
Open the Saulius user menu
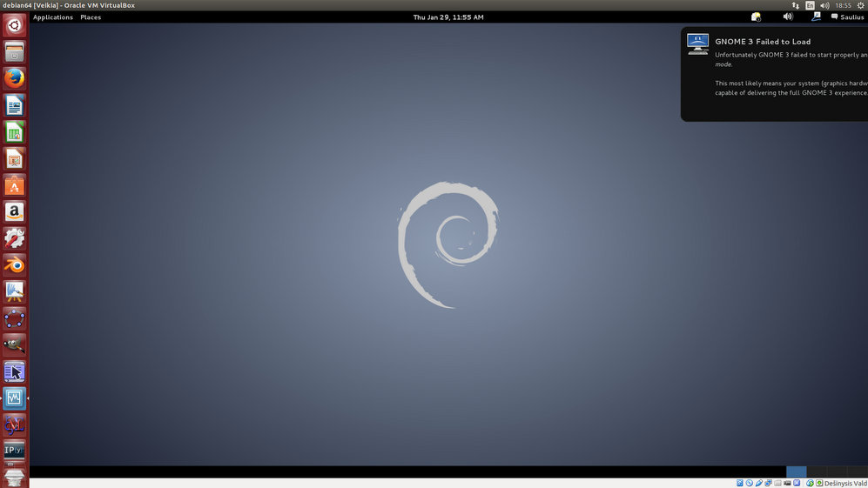tap(847, 17)
